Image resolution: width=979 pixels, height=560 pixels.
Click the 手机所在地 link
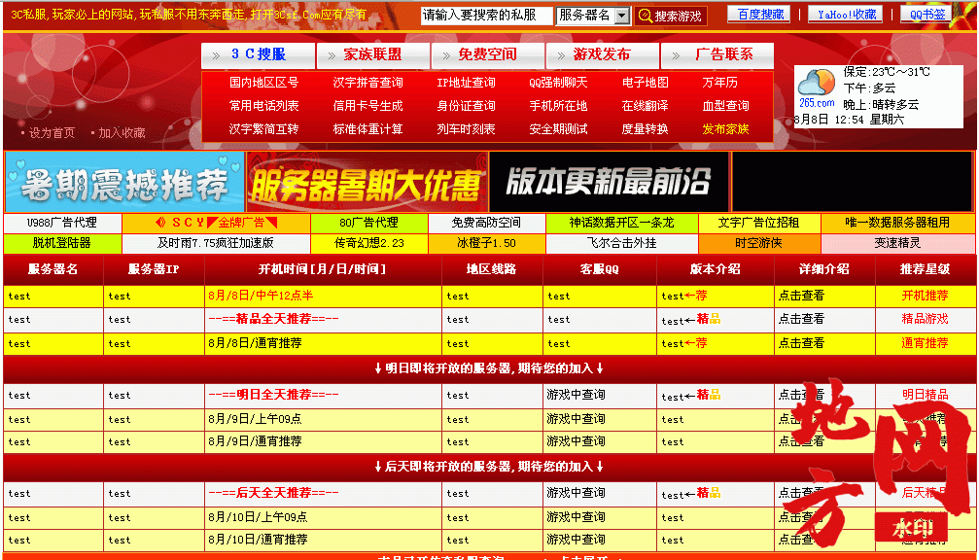pos(558,106)
